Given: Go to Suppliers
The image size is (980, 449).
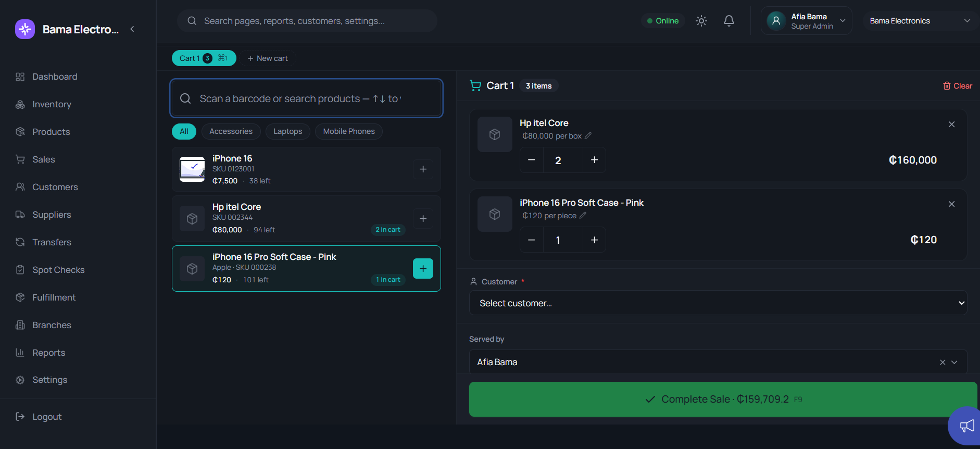Looking at the screenshot, I should point(52,215).
